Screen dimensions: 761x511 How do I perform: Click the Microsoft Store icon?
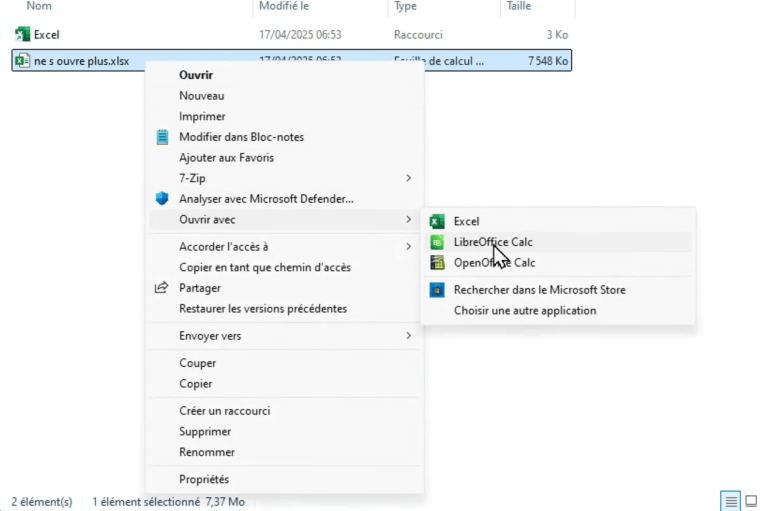437,290
